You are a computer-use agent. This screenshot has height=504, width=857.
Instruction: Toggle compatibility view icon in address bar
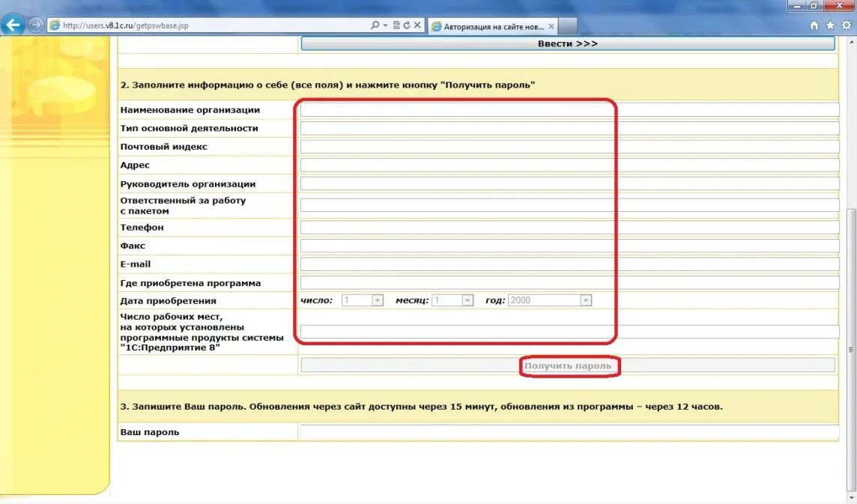click(396, 25)
